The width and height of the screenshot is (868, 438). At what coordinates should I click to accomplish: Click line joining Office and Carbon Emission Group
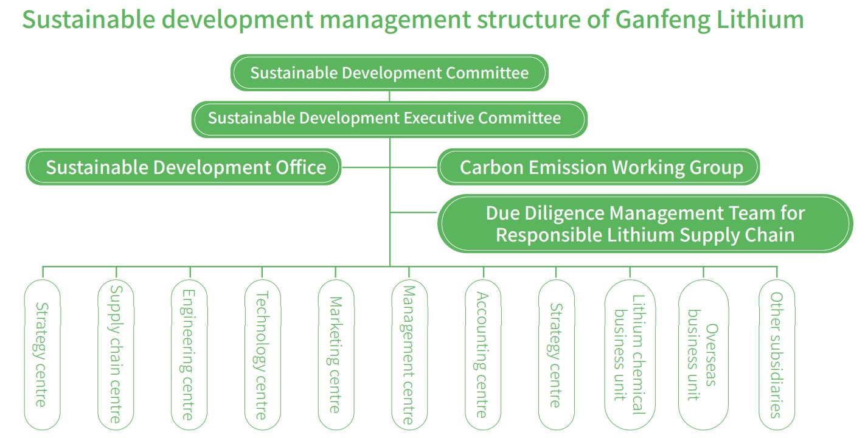coord(365,167)
